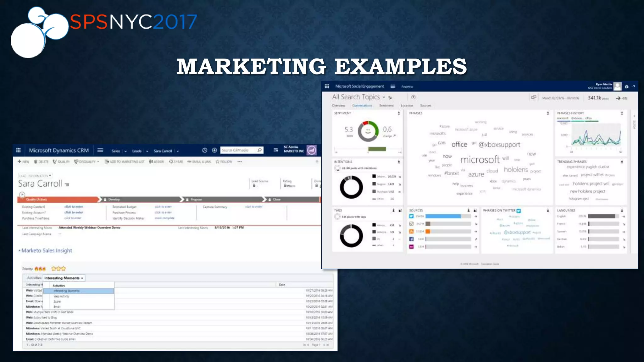Screen dimensions: 644x362
Task: Click 'click to enter' for Capture Summary
Action: (253, 207)
